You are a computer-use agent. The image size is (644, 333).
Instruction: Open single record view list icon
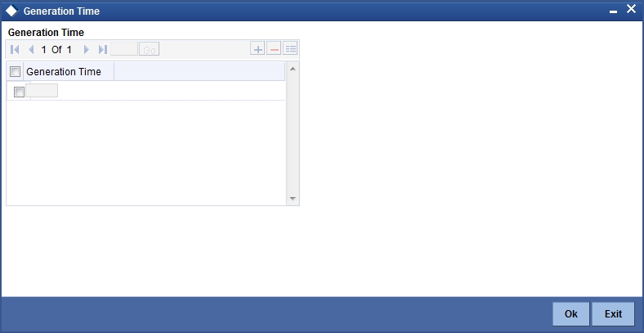pos(290,49)
